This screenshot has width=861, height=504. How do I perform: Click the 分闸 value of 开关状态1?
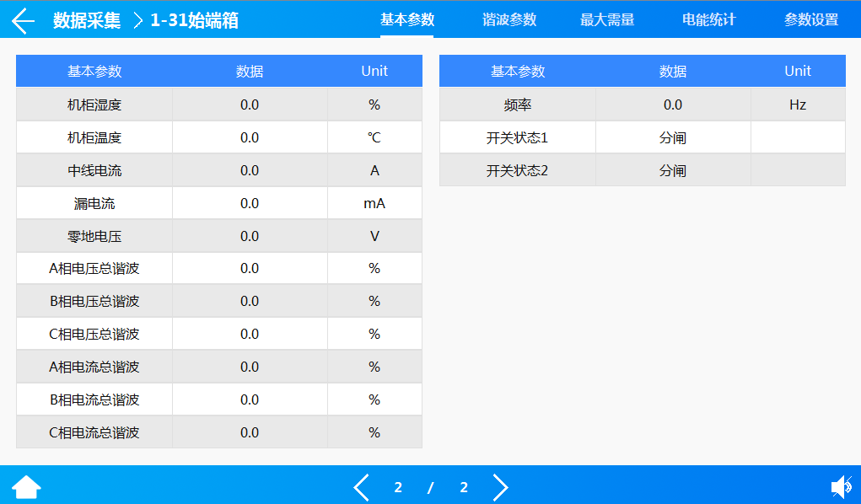(x=673, y=138)
